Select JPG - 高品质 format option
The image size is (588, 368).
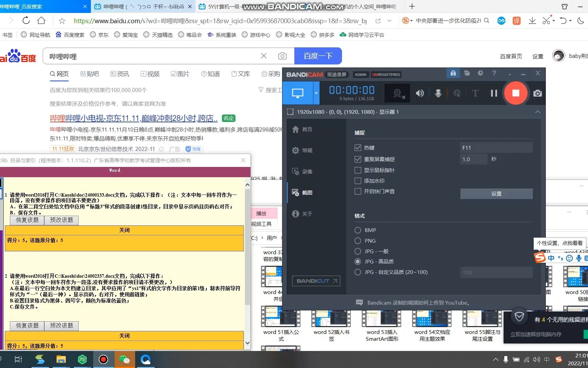[x=358, y=262]
